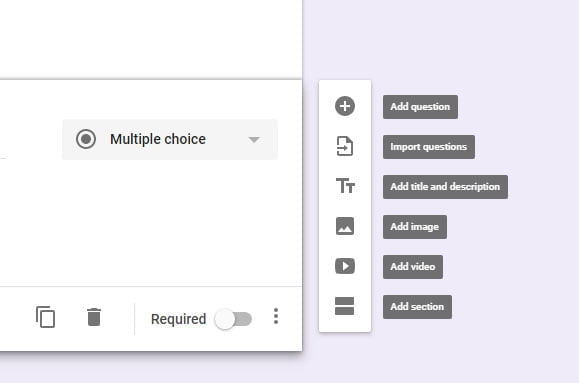Click the Tt title and description icon
This screenshot has width=579, height=383.
pos(345,186)
